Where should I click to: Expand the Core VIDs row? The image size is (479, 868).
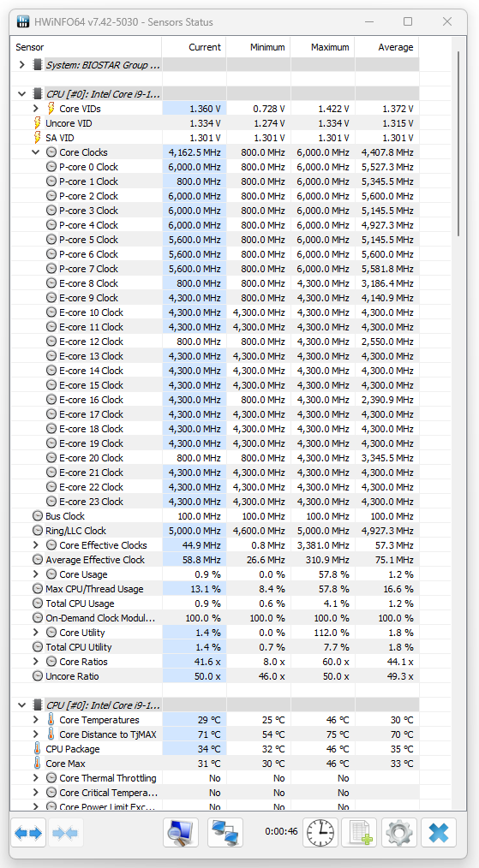coord(36,109)
